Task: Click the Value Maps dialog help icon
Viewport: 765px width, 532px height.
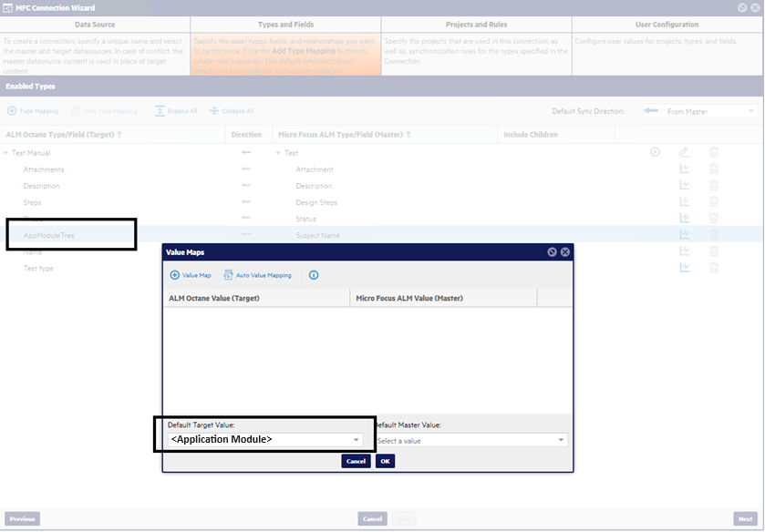Action: [x=552, y=252]
